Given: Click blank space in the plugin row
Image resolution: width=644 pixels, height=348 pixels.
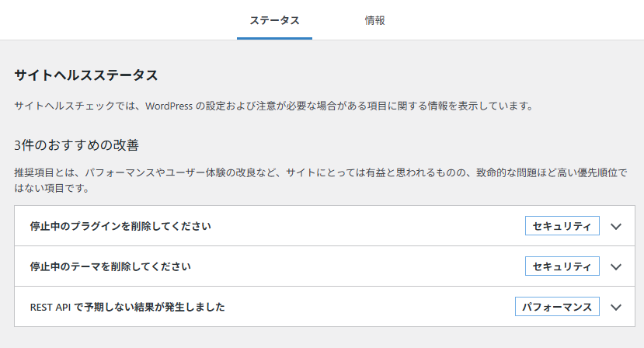Looking at the screenshot, I should click(x=366, y=226).
